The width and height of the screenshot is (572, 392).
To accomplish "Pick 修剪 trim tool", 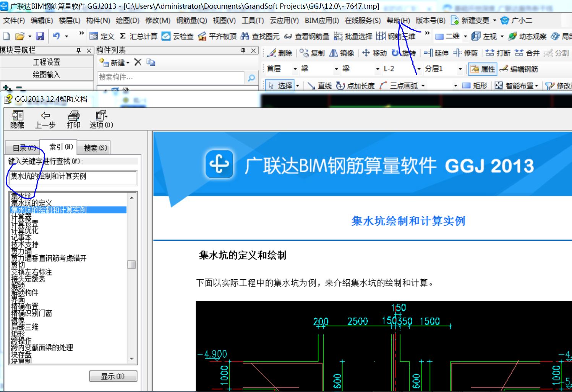I will 465,53.
